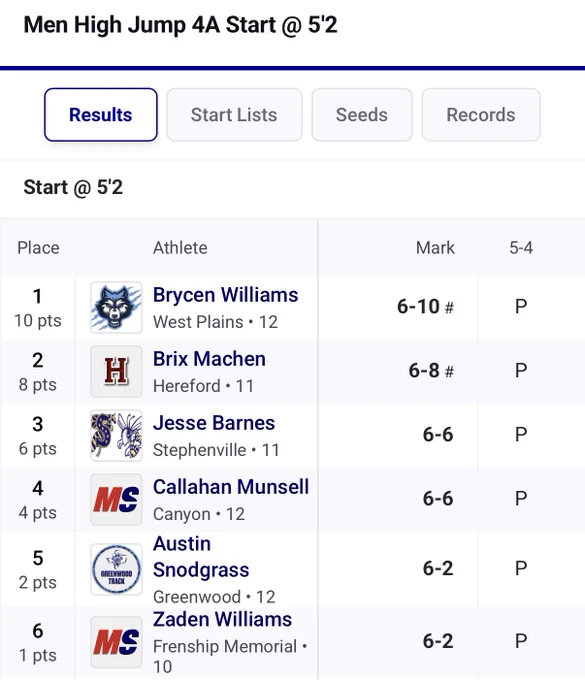Image resolution: width=585 pixels, height=680 pixels.
Task: Click Callahan Munsell's name
Action: [231, 487]
